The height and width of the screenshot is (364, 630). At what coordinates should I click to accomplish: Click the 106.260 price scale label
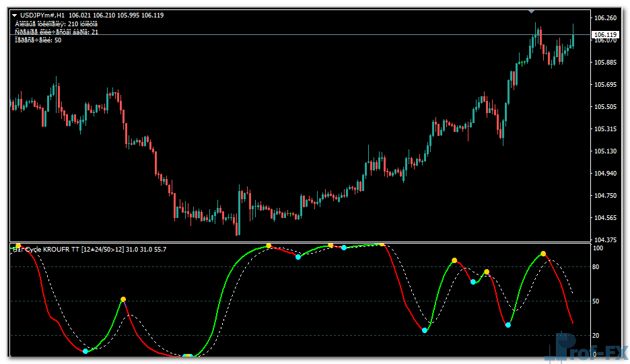tap(606, 17)
